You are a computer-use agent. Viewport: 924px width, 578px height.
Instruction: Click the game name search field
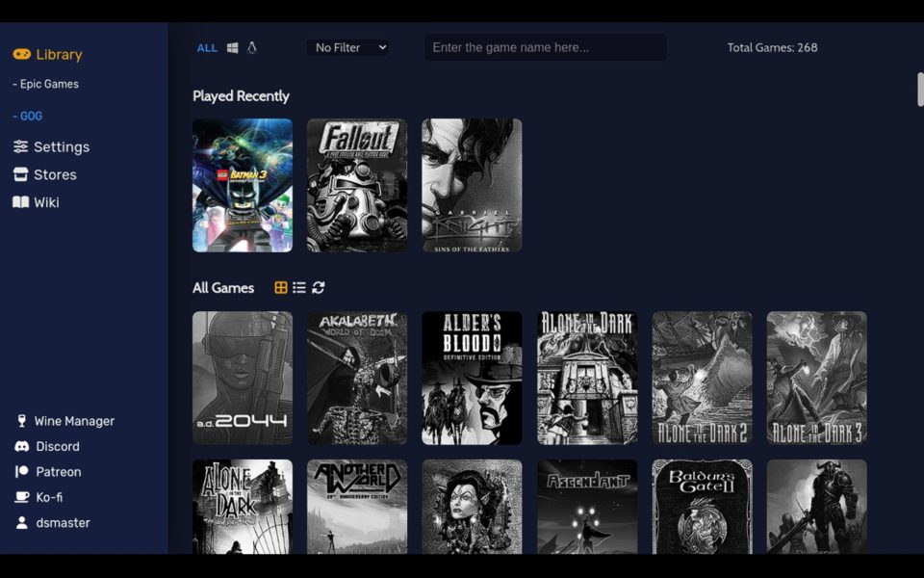[546, 47]
